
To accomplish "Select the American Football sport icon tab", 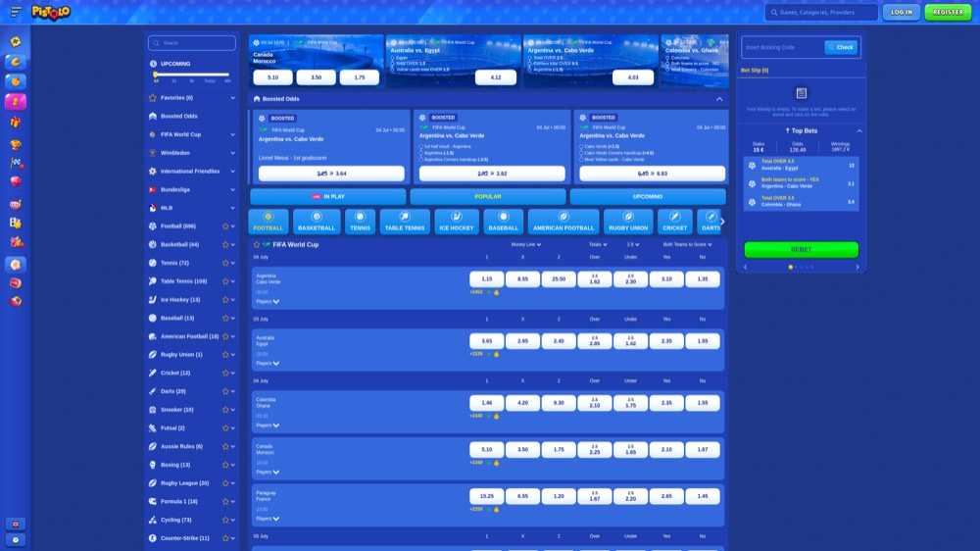I will [563, 222].
